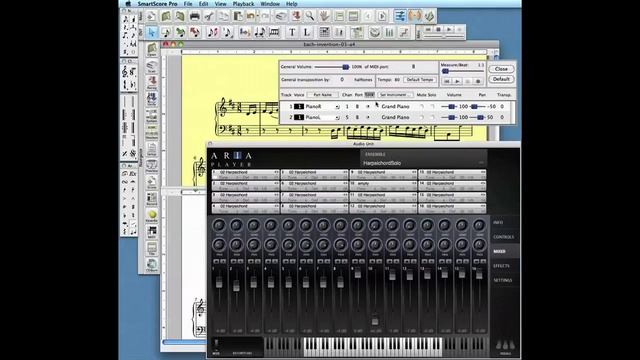640x360 pixels.
Task: Play from the console transport controls
Action: 457,82
